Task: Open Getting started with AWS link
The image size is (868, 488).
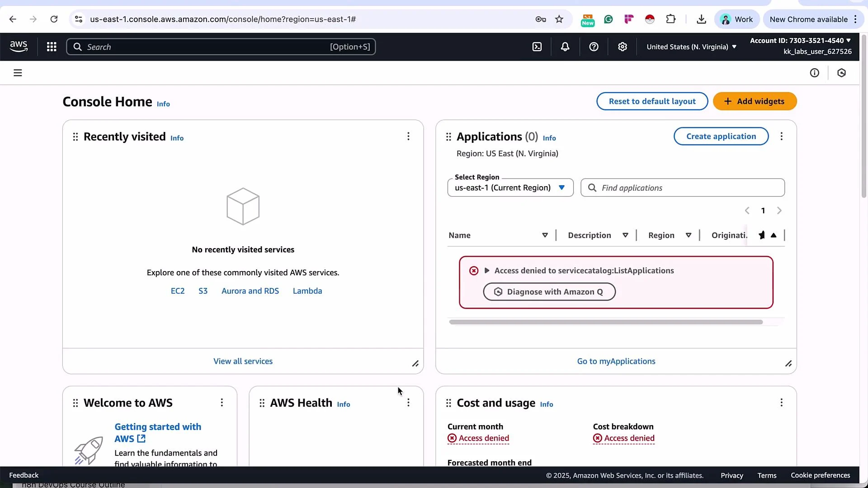Action: tap(158, 432)
